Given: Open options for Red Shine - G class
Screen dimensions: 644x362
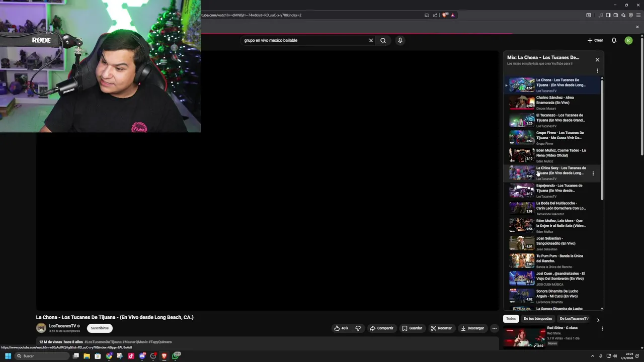Looking at the screenshot, I should point(602,329).
